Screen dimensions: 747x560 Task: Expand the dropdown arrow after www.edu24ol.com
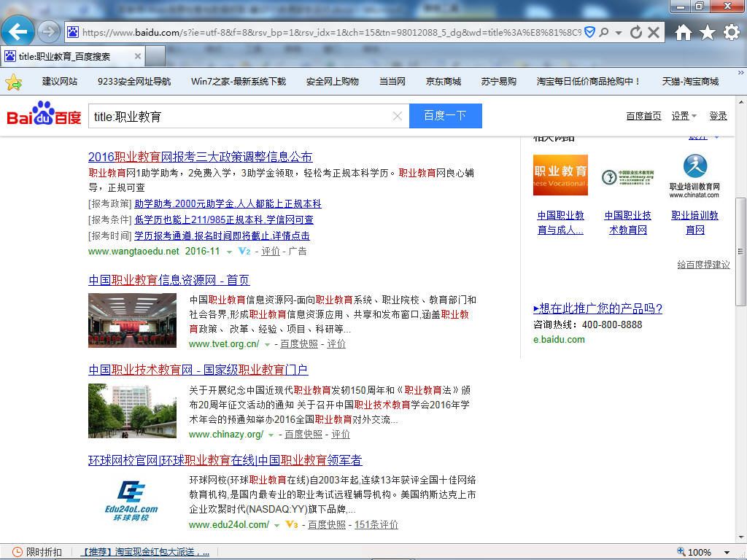click(x=276, y=525)
